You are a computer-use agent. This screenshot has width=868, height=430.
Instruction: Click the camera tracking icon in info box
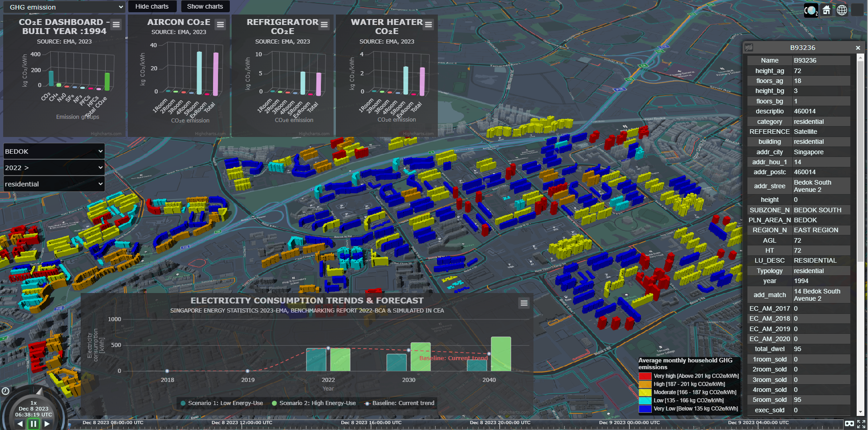pyautogui.click(x=749, y=48)
